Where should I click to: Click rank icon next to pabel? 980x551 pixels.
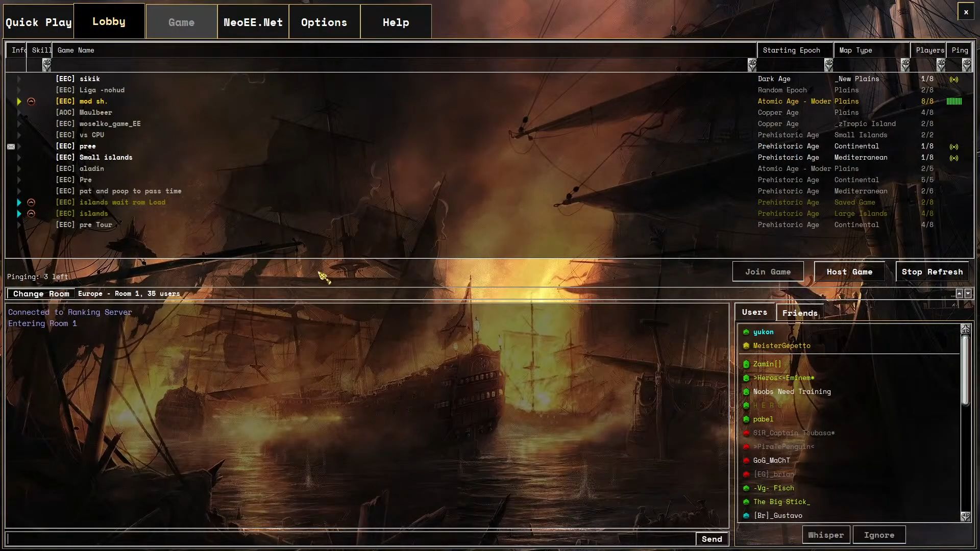point(746,419)
